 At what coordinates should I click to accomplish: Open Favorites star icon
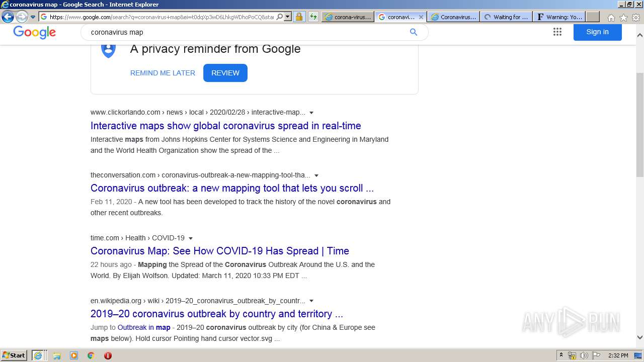click(x=623, y=17)
